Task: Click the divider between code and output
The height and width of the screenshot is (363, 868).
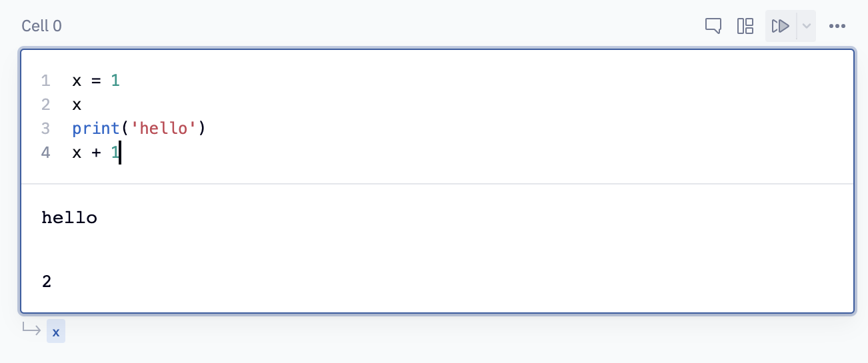Action: point(437,184)
